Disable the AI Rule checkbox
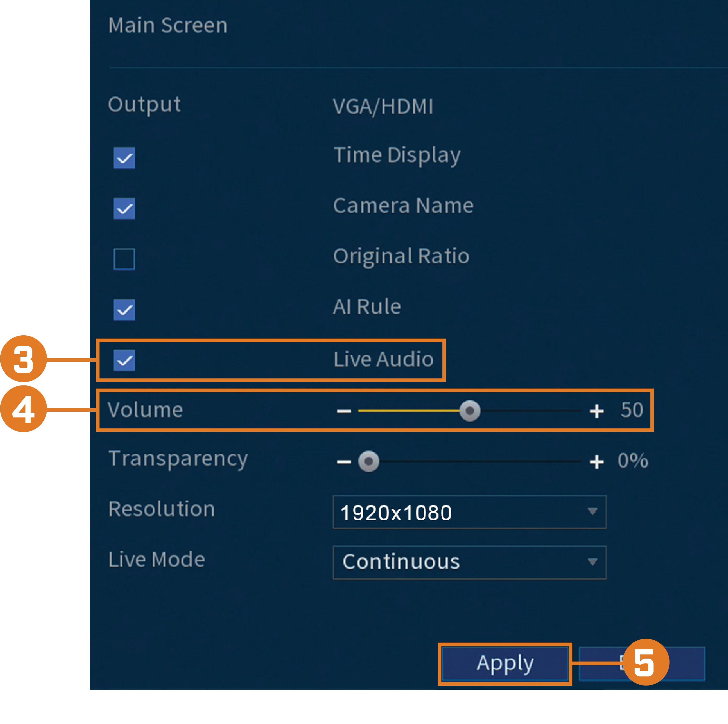Viewport: 728px width, 724px height. (x=124, y=310)
